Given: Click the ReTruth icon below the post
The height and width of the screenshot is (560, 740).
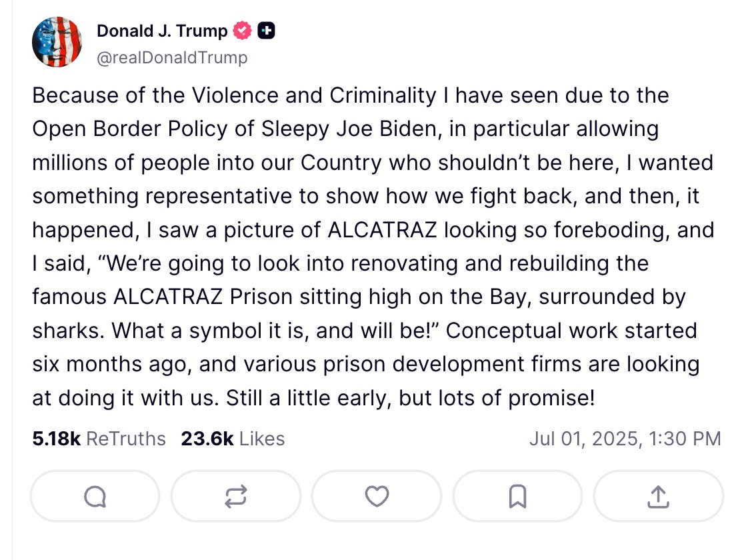Looking at the screenshot, I should point(235,496).
